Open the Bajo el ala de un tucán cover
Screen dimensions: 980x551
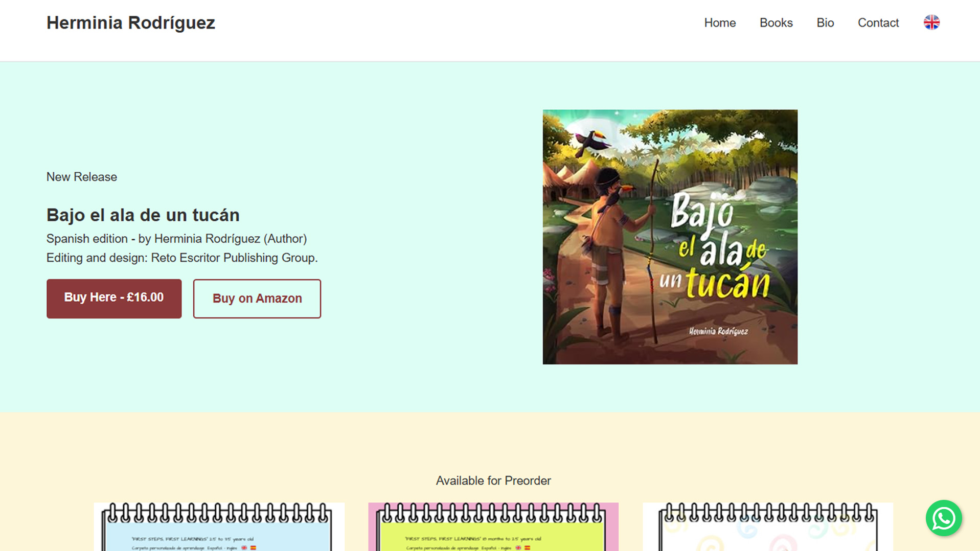click(x=670, y=237)
